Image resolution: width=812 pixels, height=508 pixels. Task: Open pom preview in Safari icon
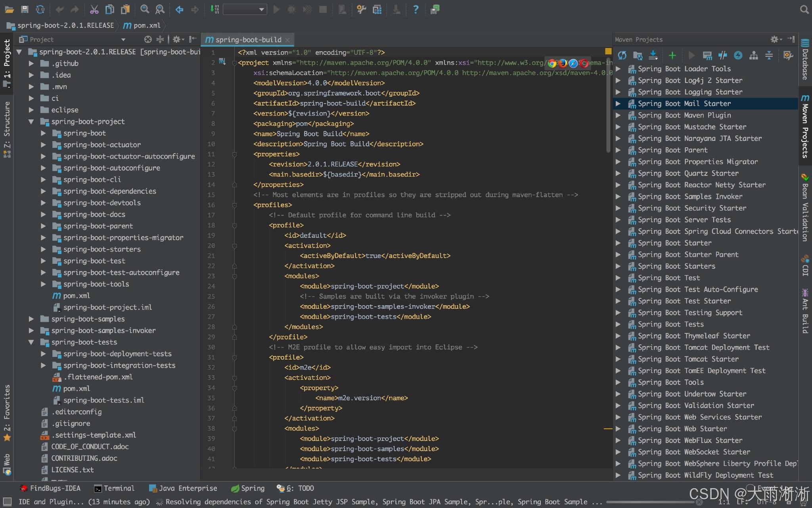click(573, 63)
